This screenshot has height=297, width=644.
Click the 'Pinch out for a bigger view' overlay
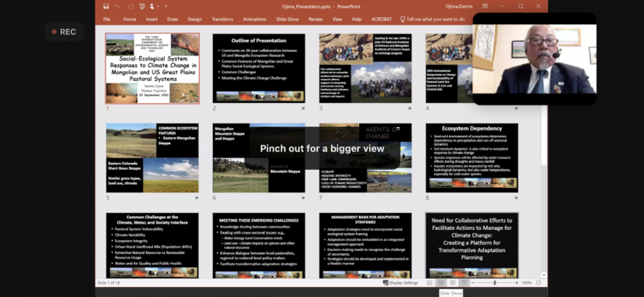point(322,148)
